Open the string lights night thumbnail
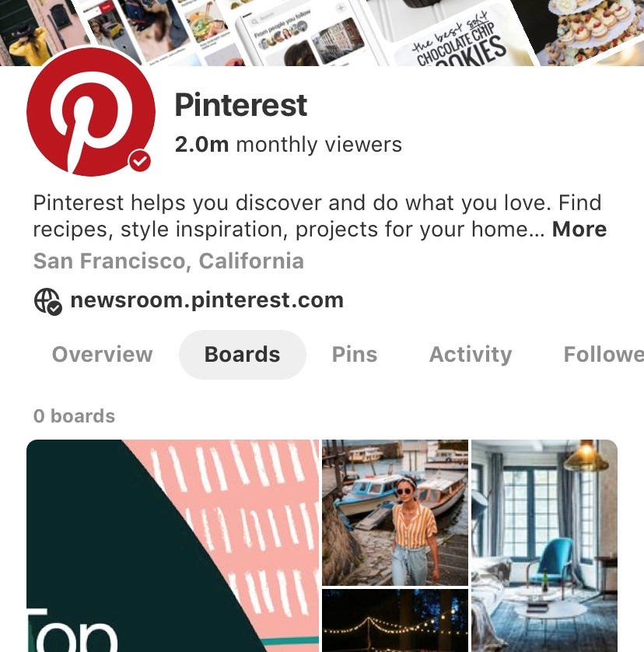644x652 pixels. 395,620
